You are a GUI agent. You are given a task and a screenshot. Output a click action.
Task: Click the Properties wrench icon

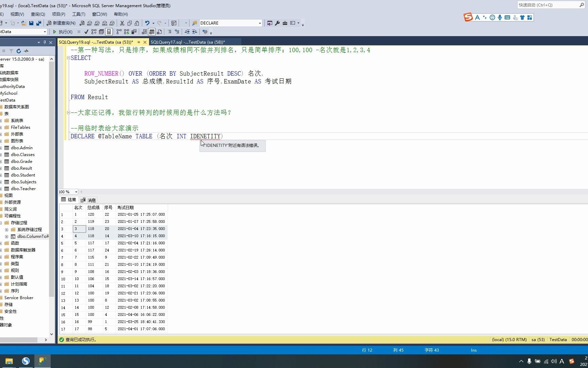point(277,23)
